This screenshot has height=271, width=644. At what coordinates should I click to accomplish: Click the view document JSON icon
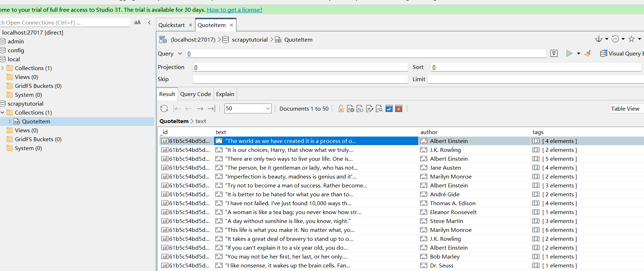click(x=360, y=108)
